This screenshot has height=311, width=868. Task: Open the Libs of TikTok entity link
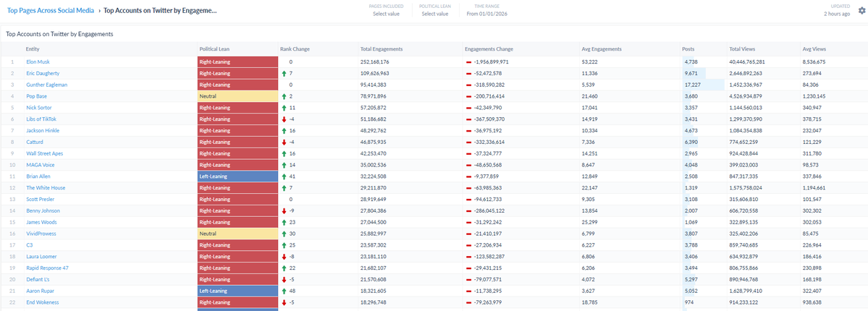pyautogui.click(x=41, y=119)
